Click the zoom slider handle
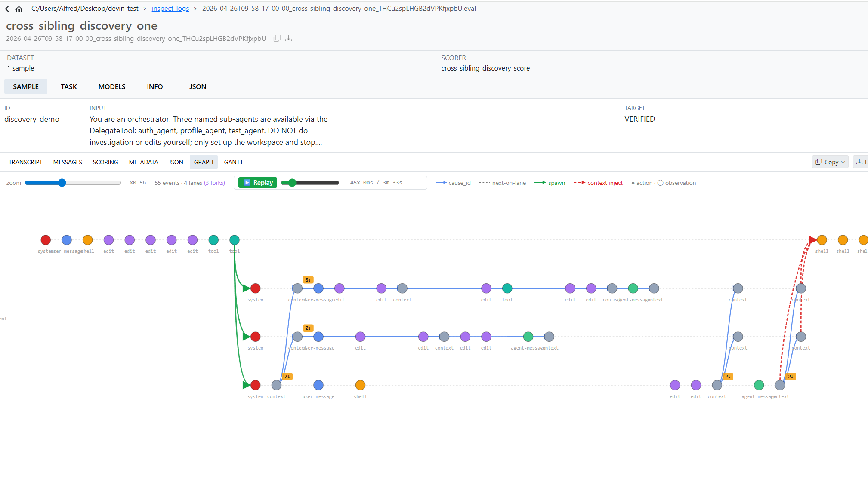 62,183
